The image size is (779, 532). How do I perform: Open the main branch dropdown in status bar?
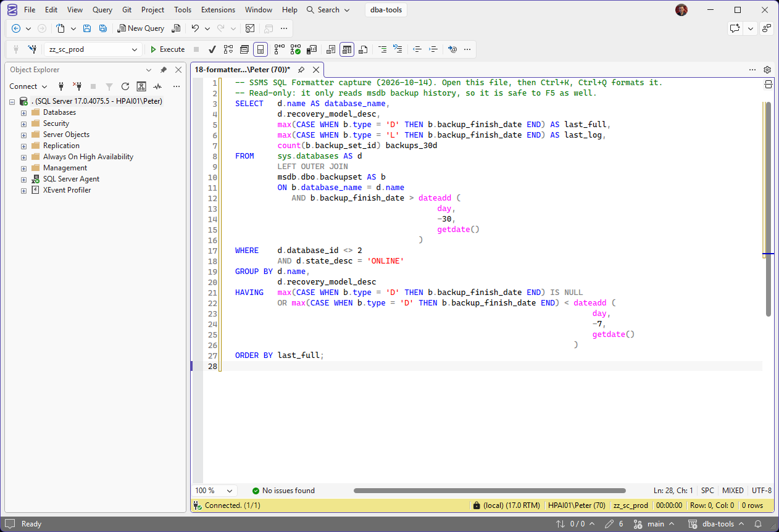[x=653, y=524]
